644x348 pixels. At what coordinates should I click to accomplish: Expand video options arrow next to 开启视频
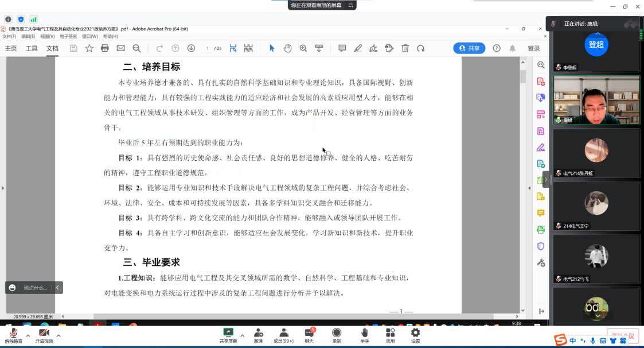pos(58,335)
